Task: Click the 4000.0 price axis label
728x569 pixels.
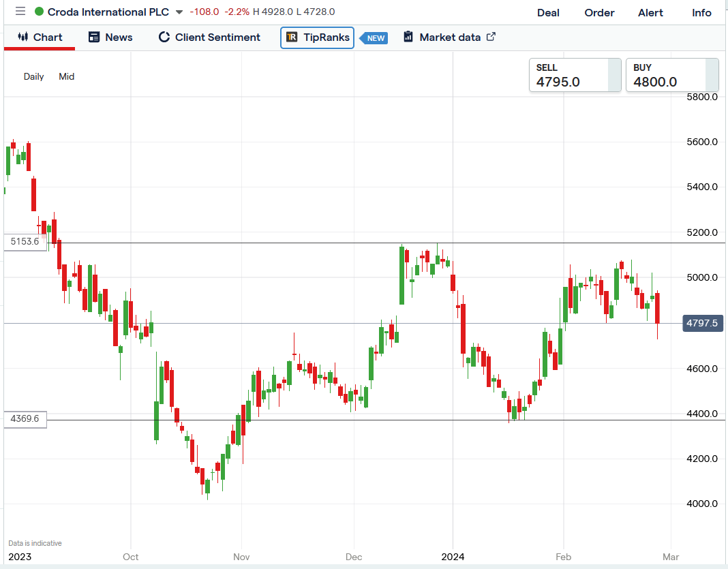Action: click(702, 504)
